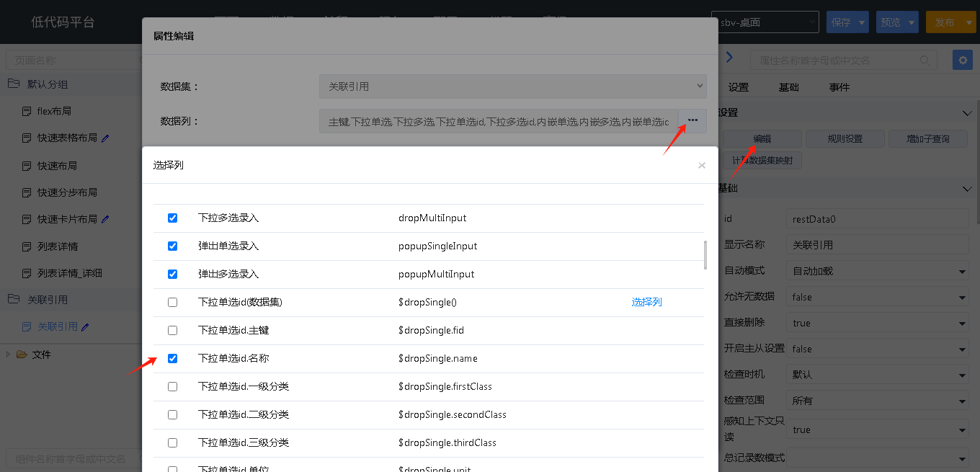The width and height of the screenshot is (980, 472).
Task: Open the ellipsis button for 数据列
Action: tap(692, 120)
